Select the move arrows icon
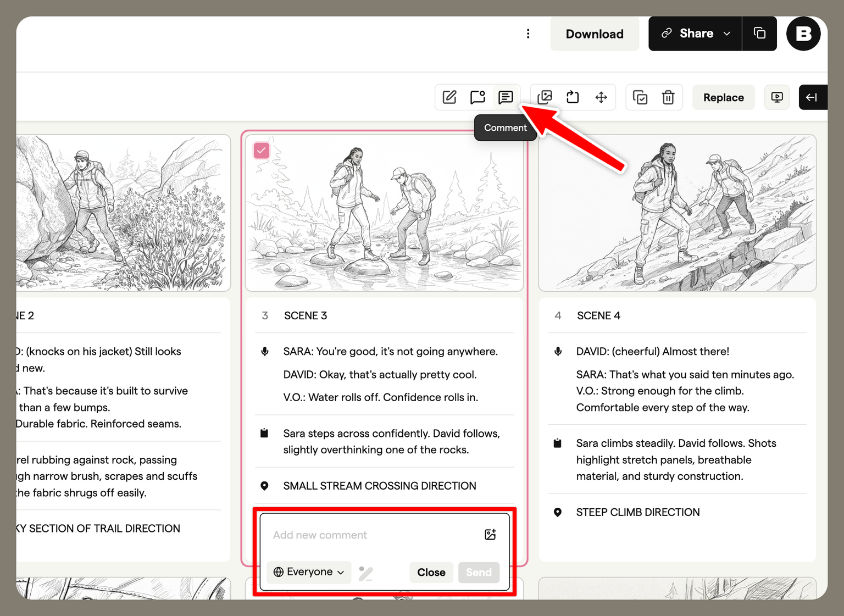This screenshot has height=616, width=844. coord(601,97)
